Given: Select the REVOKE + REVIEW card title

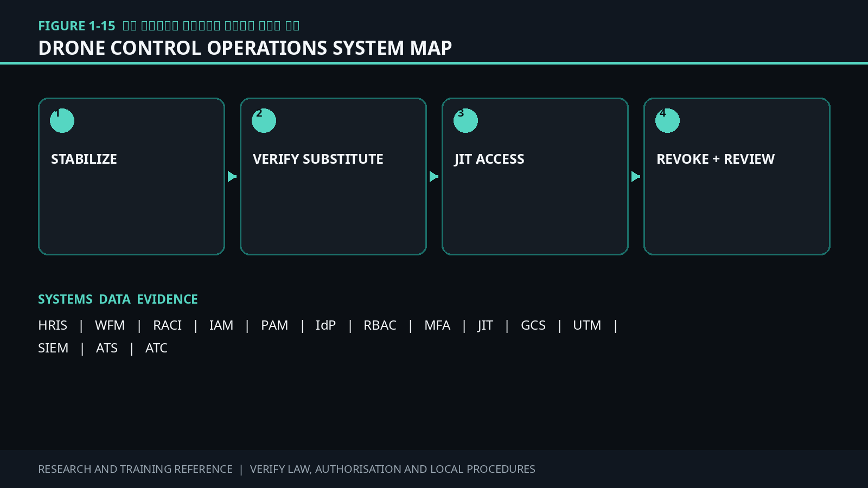Looking at the screenshot, I should pyautogui.click(x=716, y=159).
